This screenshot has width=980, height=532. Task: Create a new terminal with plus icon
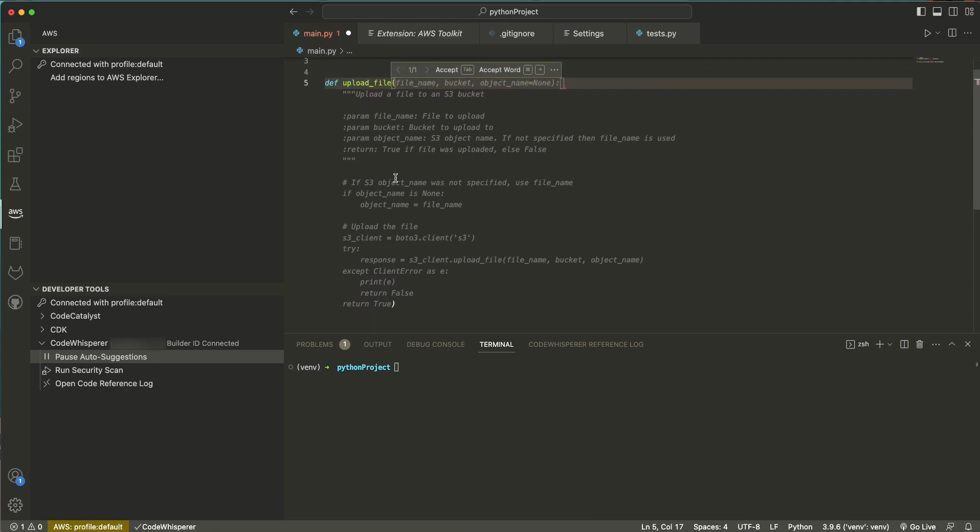879,345
